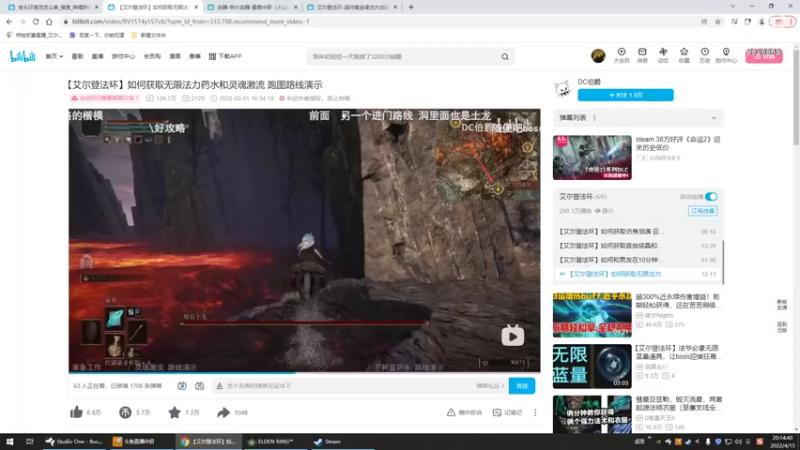This screenshot has height=450, width=800.
Task: Click the DC伯爵 uploader cat avatar
Action: [563, 89]
